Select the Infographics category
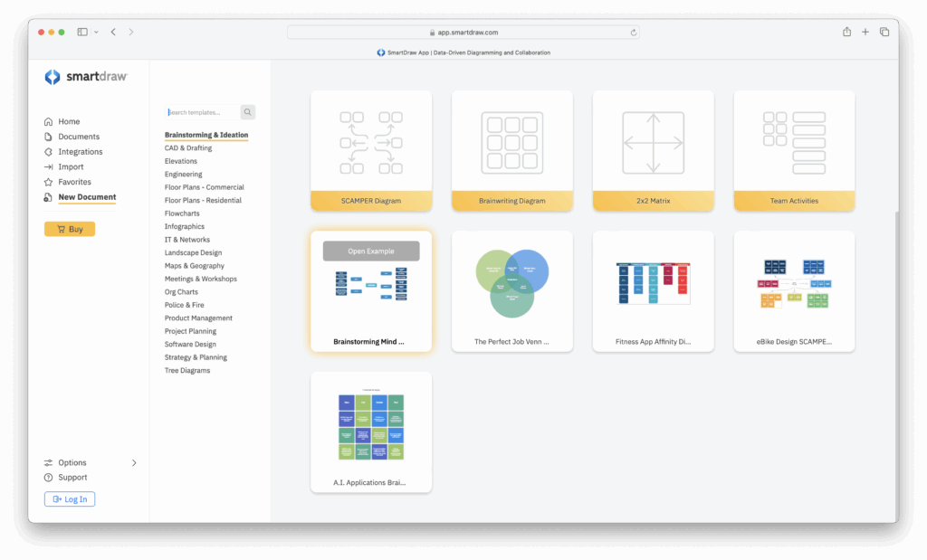Screen dimensions: 927x560 (x=185, y=227)
